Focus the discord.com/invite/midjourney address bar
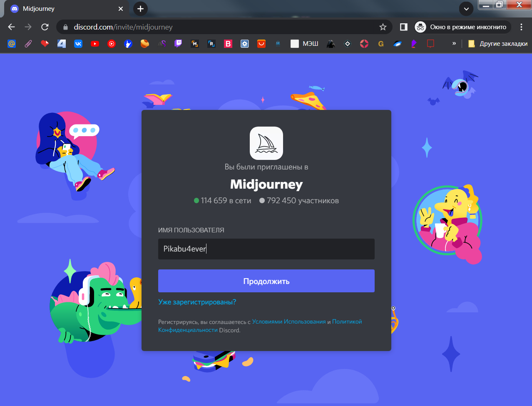The width and height of the screenshot is (532, 406). 224,27
